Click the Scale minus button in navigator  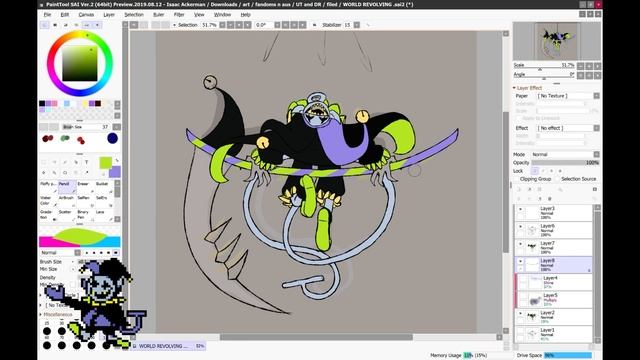pyautogui.click(x=580, y=66)
